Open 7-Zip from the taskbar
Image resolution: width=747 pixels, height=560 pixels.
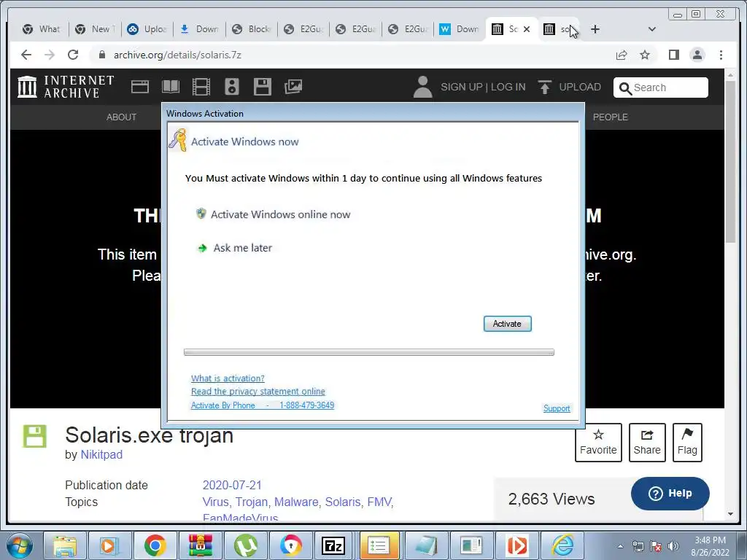point(333,545)
